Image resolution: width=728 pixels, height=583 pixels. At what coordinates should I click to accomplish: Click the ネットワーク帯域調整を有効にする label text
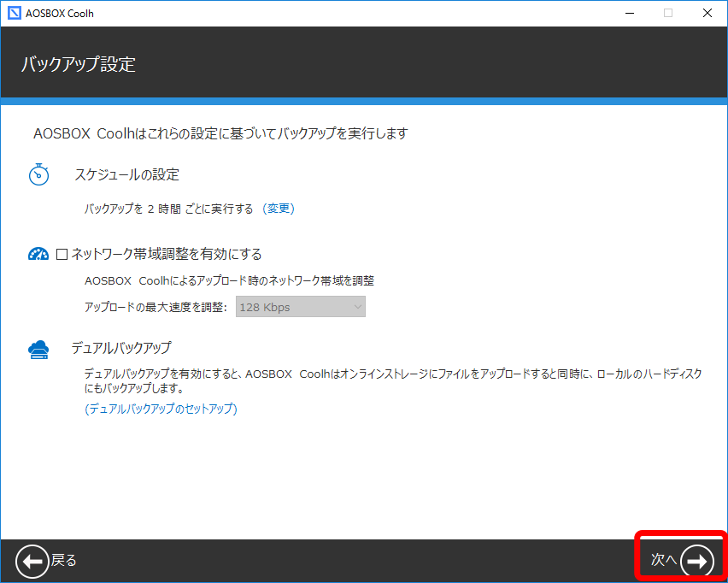(167, 254)
